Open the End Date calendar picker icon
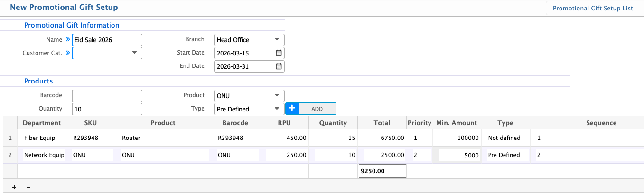 (x=279, y=66)
